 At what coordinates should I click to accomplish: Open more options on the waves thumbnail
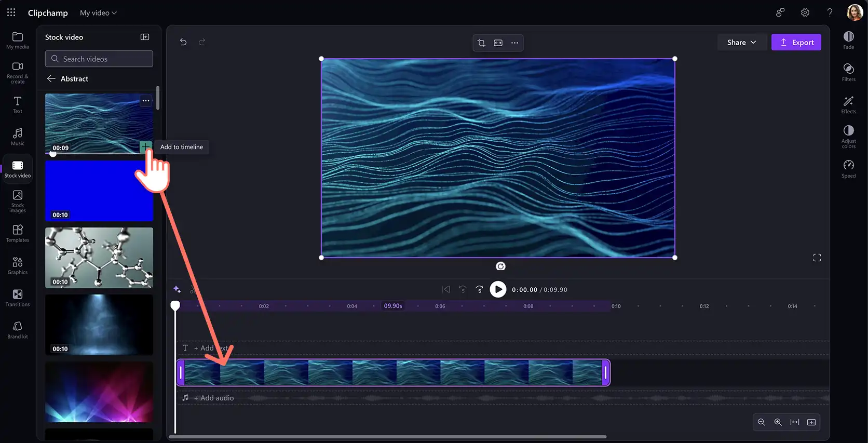click(146, 101)
